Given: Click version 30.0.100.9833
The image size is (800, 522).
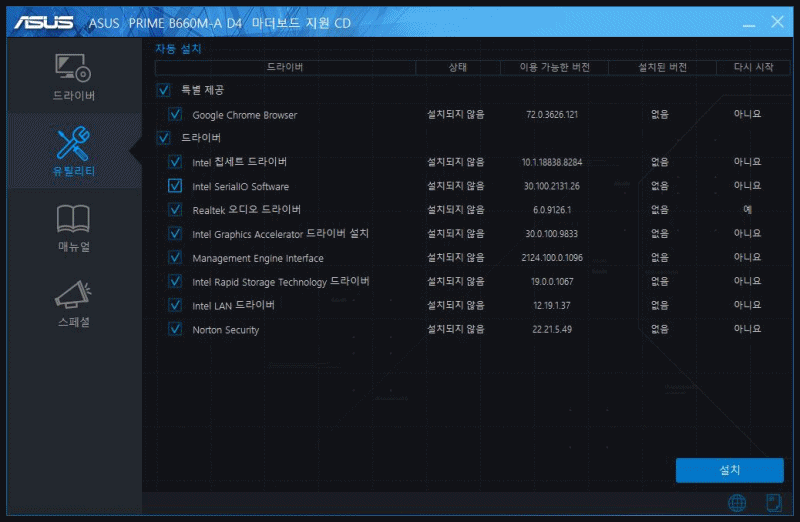Looking at the screenshot, I should point(552,234).
